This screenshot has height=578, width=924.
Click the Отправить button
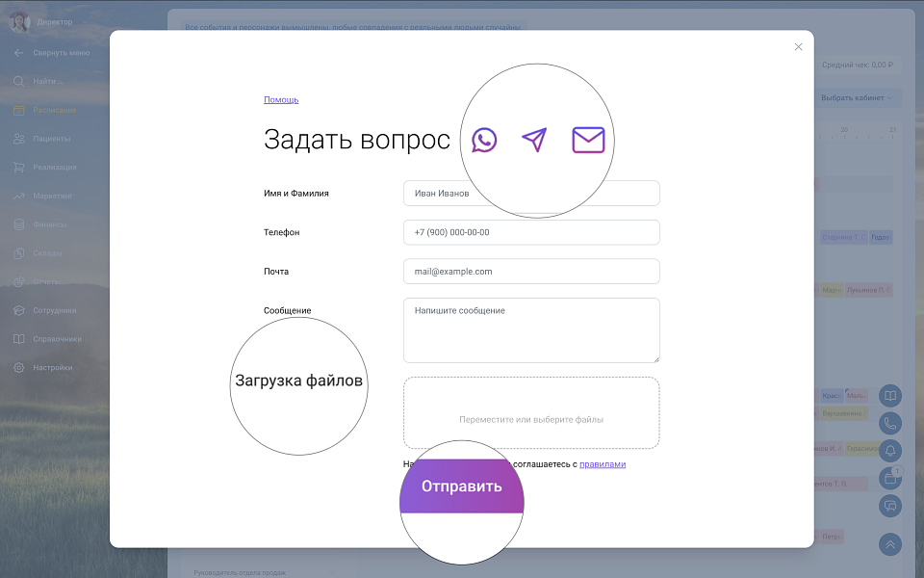coord(462,486)
